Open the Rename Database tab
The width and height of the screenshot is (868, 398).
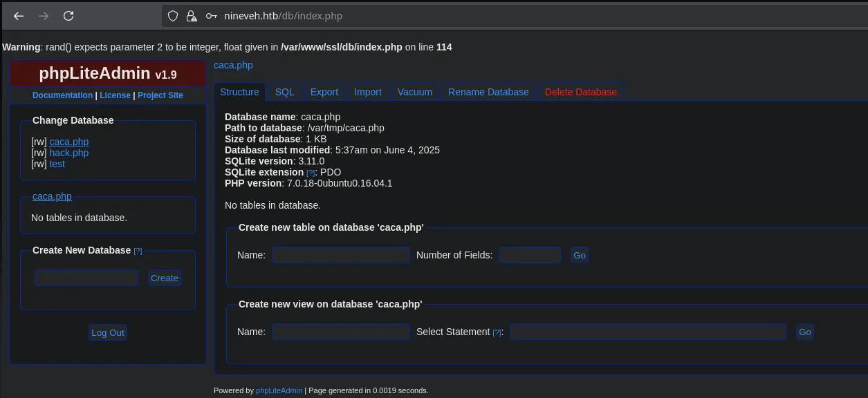coord(488,92)
